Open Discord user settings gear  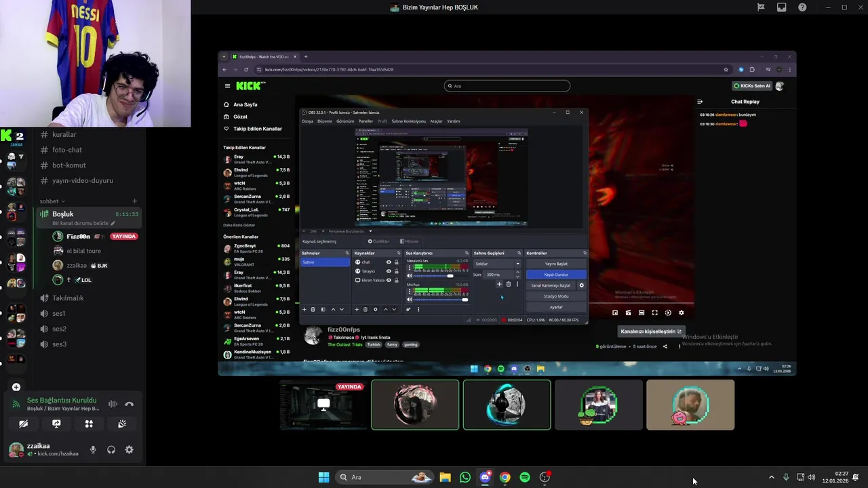[x=129, y=449]
